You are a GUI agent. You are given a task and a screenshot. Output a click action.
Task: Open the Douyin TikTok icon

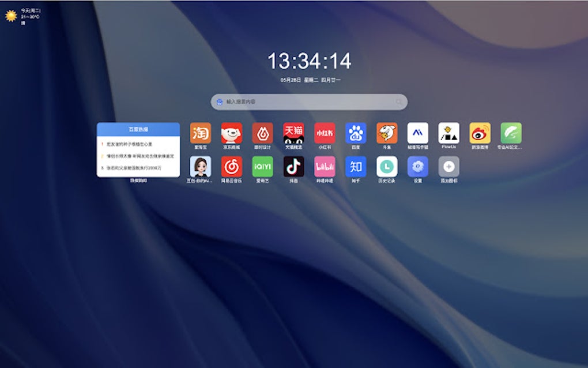tap(293, 167)
